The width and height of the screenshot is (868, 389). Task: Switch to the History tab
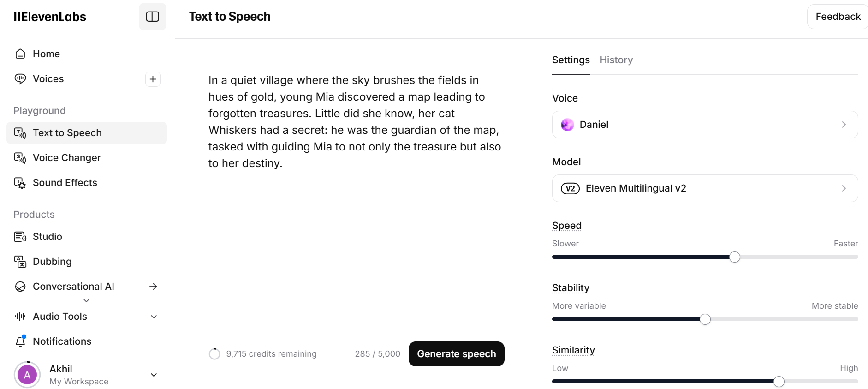616,60
